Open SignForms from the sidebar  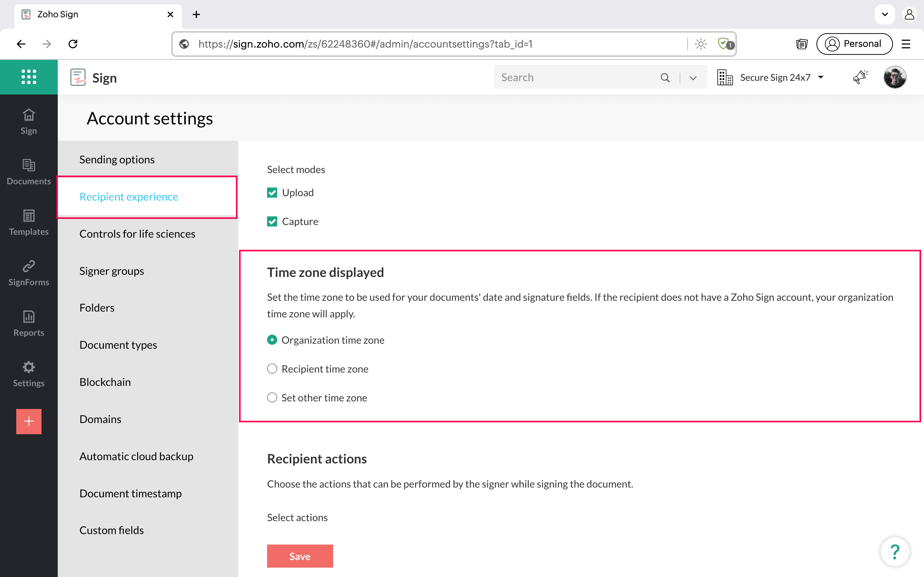tap(29, 273)
